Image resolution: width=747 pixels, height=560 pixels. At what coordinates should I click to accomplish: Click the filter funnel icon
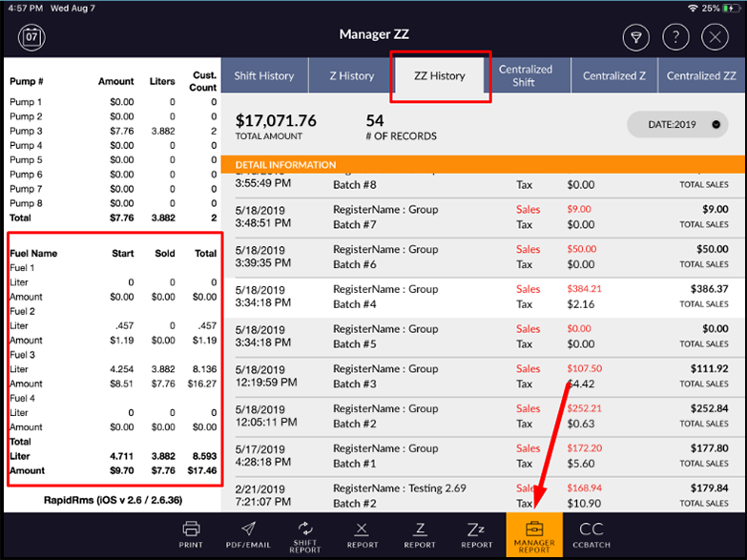point(634,37)
